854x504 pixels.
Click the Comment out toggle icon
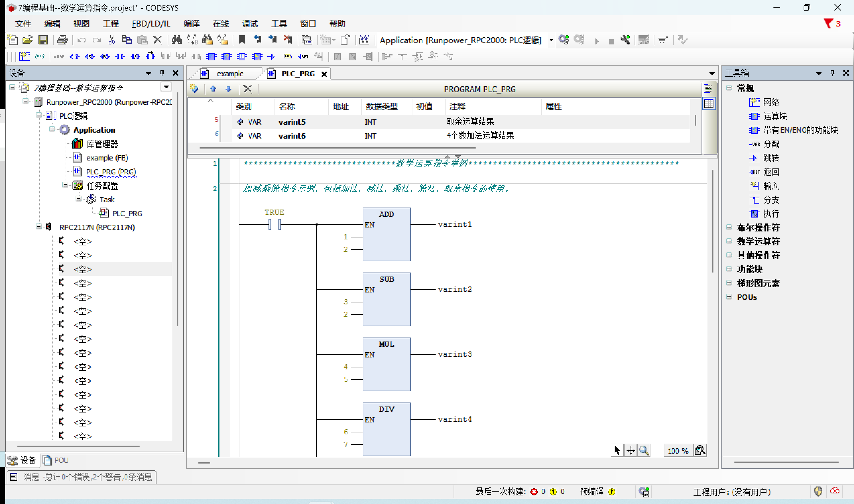40,57
